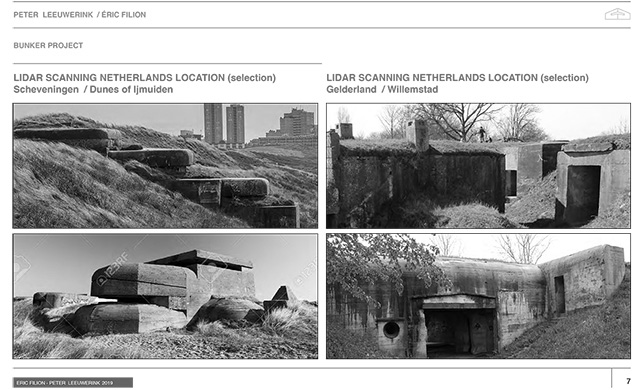The width and height of the screenshot is (640, 390).
Task: Click the 'PETER LEEUWERINK / ÉRIC FILION' header text
Action: tap(80, 15)
